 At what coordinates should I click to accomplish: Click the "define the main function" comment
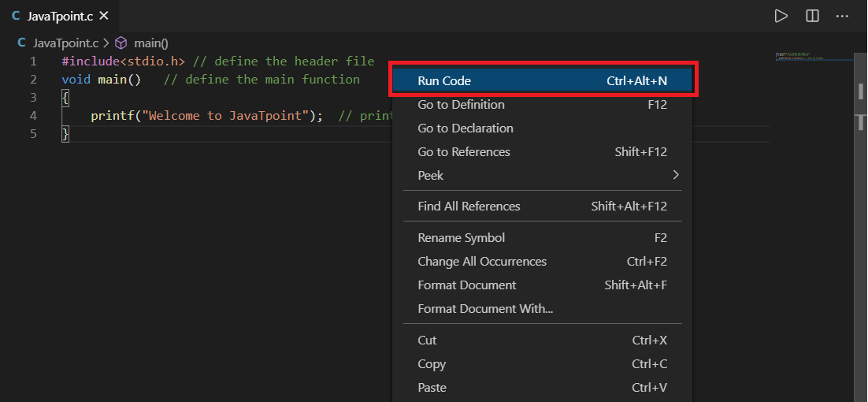[x=262, y=79]
